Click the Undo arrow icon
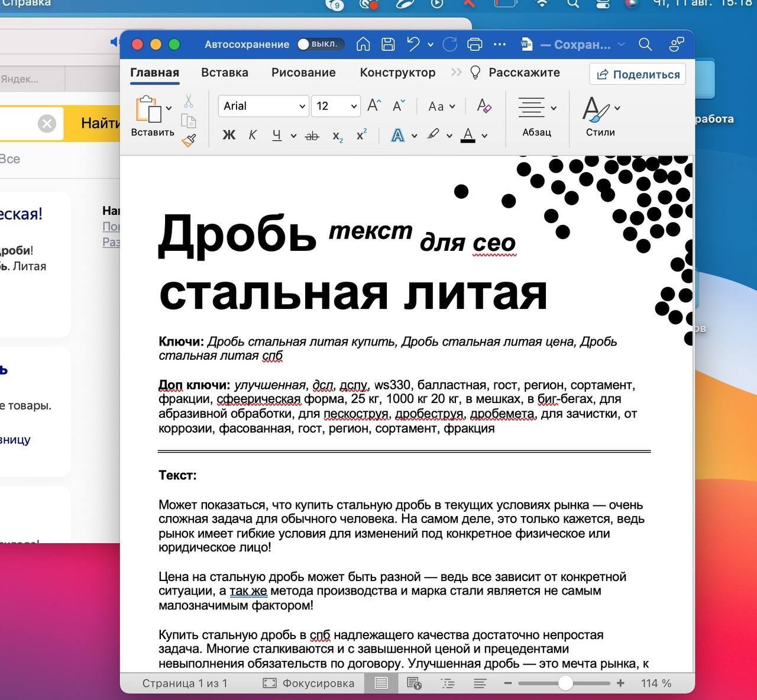Image resolution: width=757 pixels, height=700 pixels. 413,44
